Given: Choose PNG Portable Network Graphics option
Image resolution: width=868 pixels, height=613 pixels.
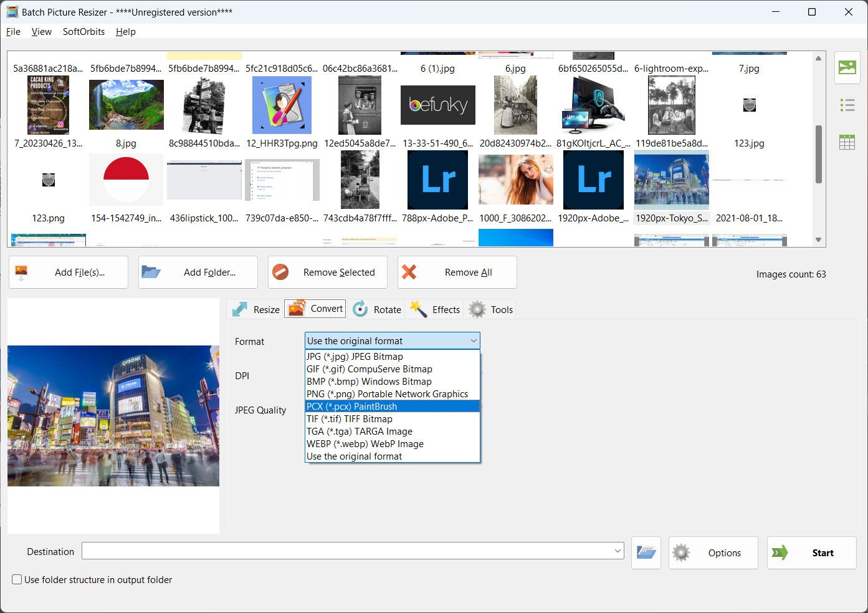Looking at the screenshot, I should coord(393,394).
